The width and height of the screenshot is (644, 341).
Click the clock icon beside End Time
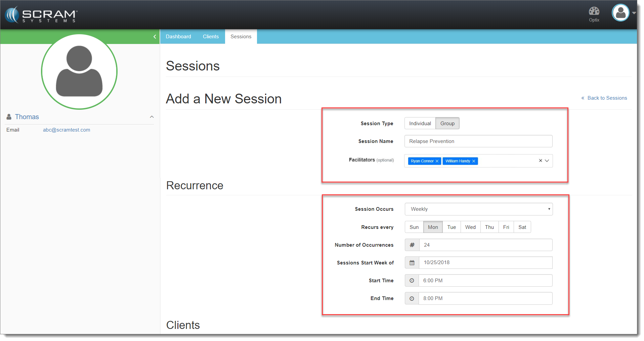[x=412, y=298]
